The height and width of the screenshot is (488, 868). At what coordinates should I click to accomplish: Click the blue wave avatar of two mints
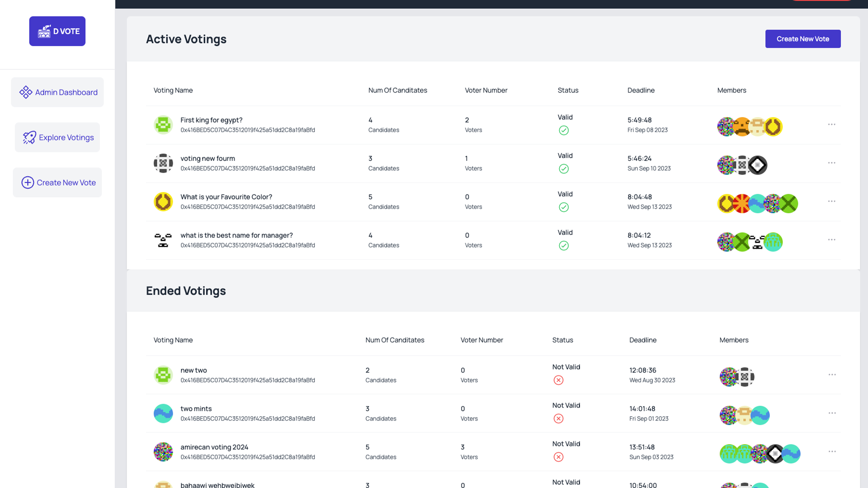tap(163, 413)
